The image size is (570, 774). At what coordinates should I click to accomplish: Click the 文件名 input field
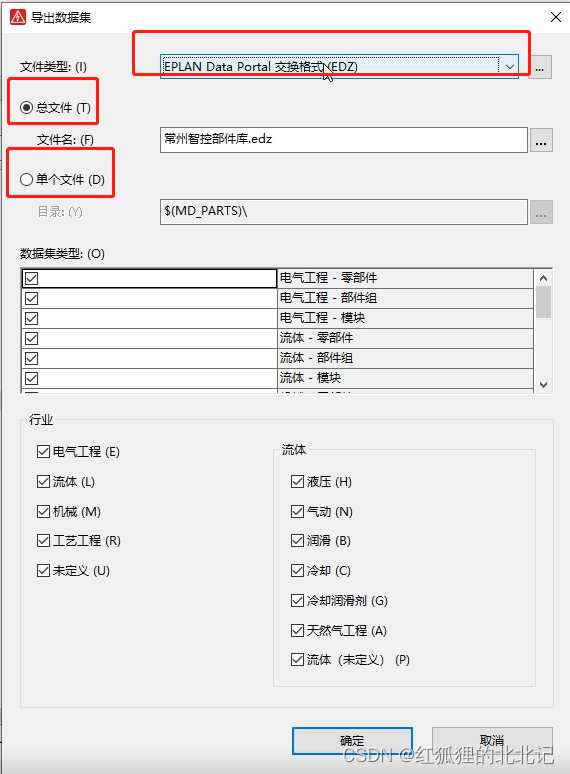click(x=343, y=140)
